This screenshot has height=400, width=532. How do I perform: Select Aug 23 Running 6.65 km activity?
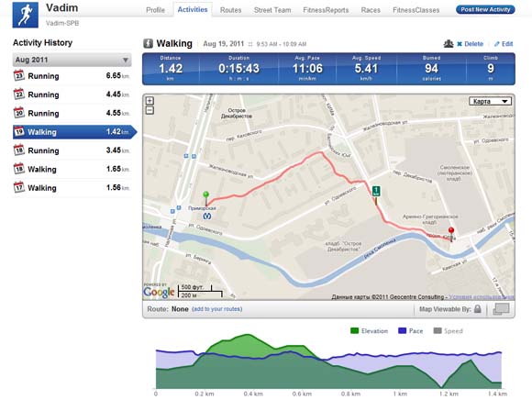pyautogui.click(x=72, y=75)
